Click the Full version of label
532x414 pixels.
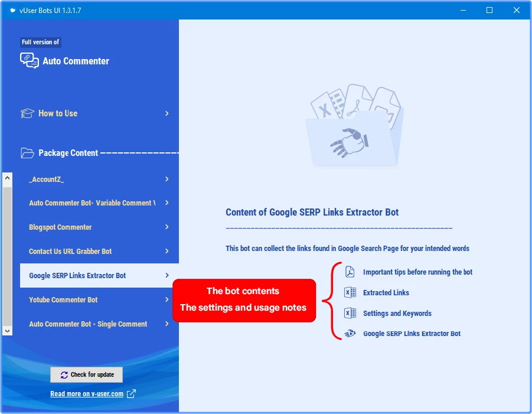pyautogui.click(x=40, y=42)
